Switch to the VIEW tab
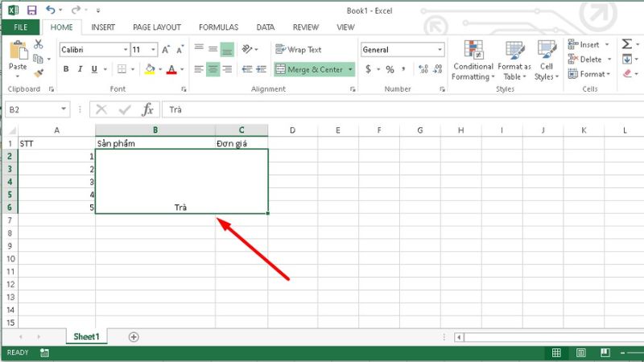This screenshot has height=362, width=644. (345, 27)
